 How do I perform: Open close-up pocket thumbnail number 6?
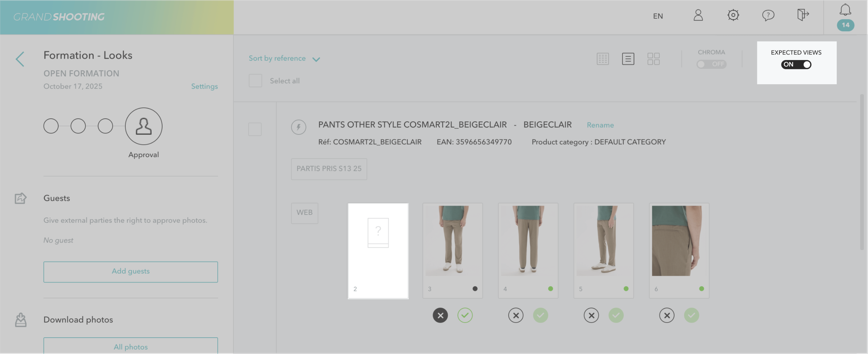point(679,251)
